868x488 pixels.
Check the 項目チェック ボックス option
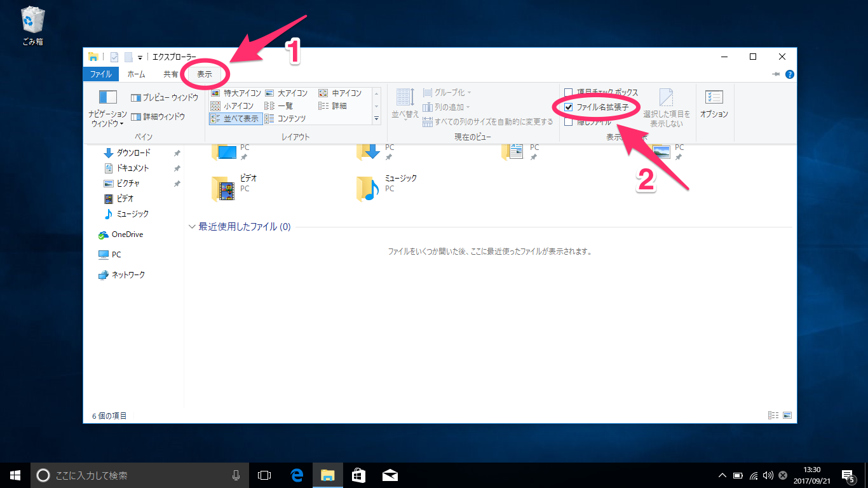coord(568,92)
